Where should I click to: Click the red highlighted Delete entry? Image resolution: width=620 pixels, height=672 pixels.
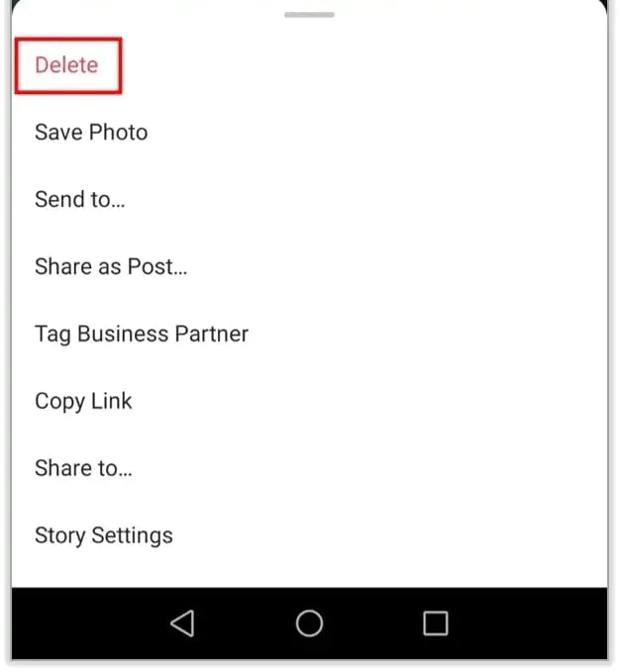coord(68,65)
